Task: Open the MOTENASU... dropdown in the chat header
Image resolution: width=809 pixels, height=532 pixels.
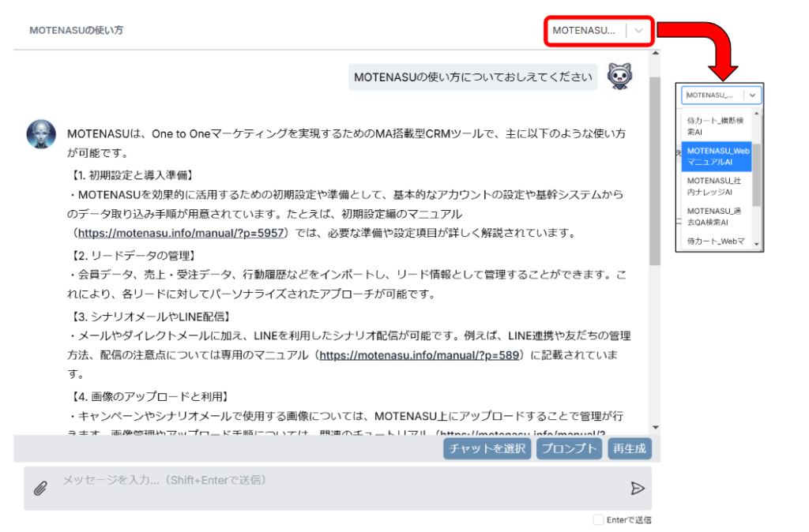Action: point(599,31)
